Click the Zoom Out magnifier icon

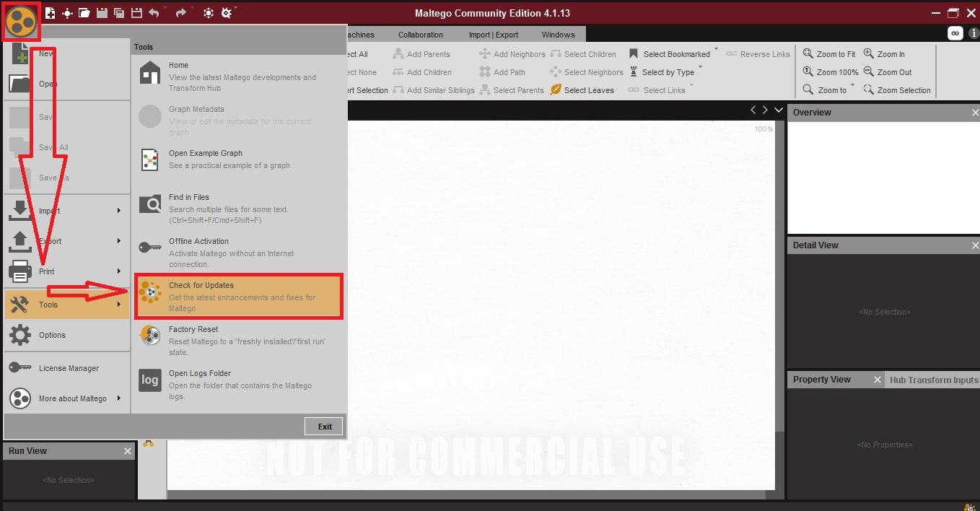(x=869, y=71)
